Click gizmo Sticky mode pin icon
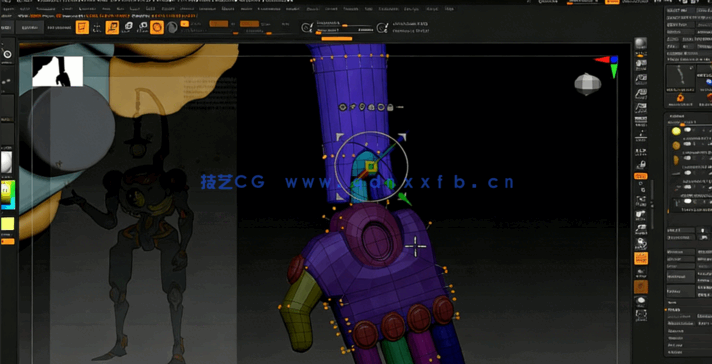 coord(353,107)
